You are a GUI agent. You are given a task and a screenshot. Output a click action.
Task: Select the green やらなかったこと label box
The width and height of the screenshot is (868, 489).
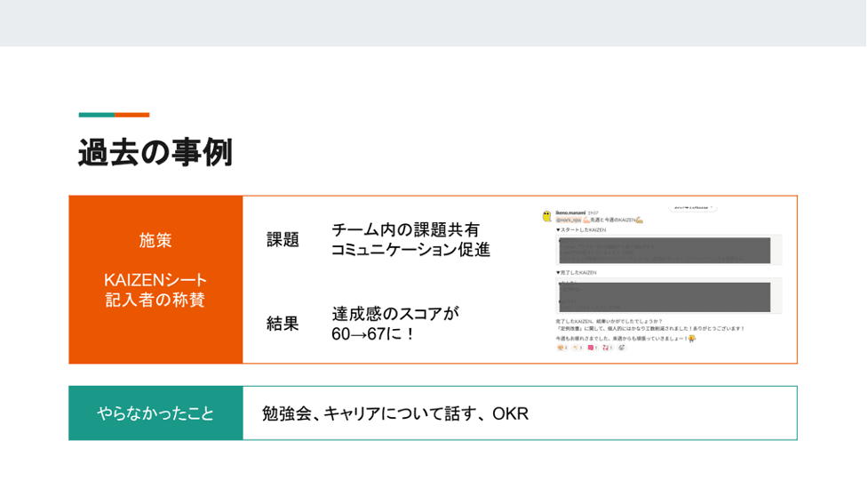coord(155,413)
